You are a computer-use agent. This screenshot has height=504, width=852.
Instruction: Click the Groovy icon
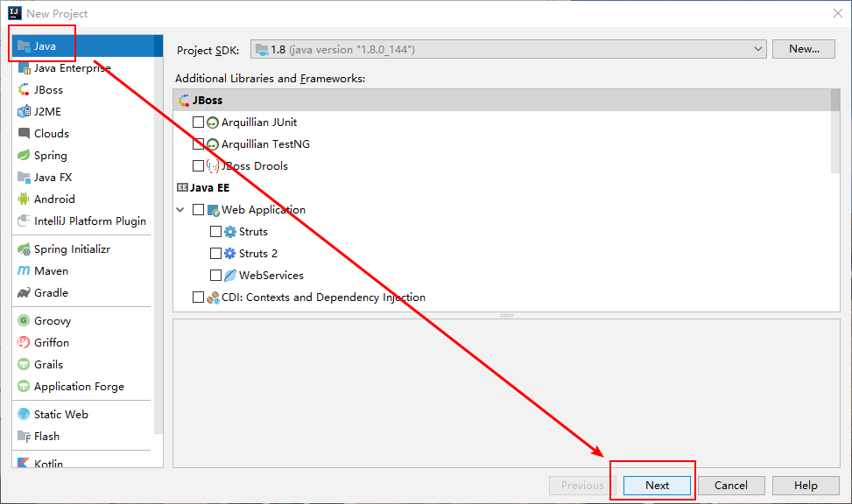[x=24, y=320]
